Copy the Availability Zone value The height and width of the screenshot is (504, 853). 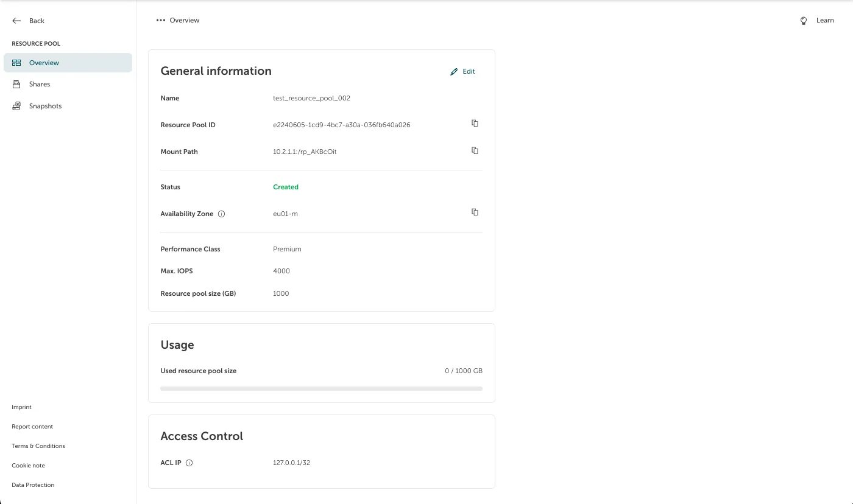coord(475,212)
